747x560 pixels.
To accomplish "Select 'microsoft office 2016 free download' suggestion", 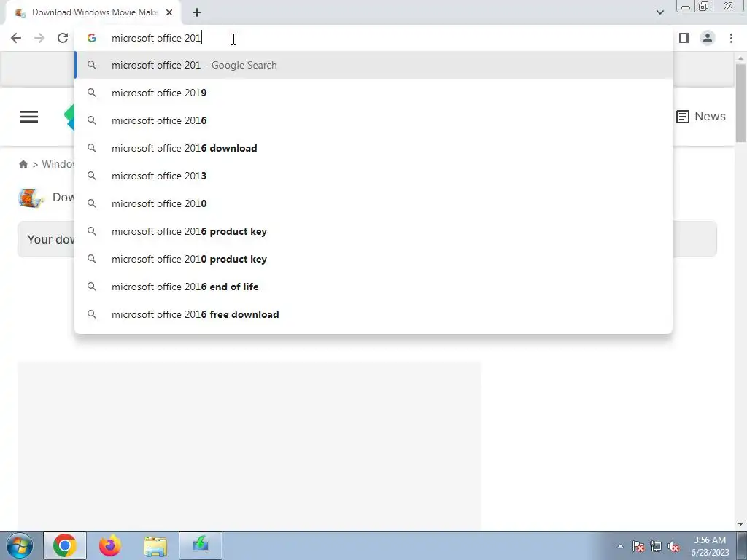I will [x=373, y=314].
